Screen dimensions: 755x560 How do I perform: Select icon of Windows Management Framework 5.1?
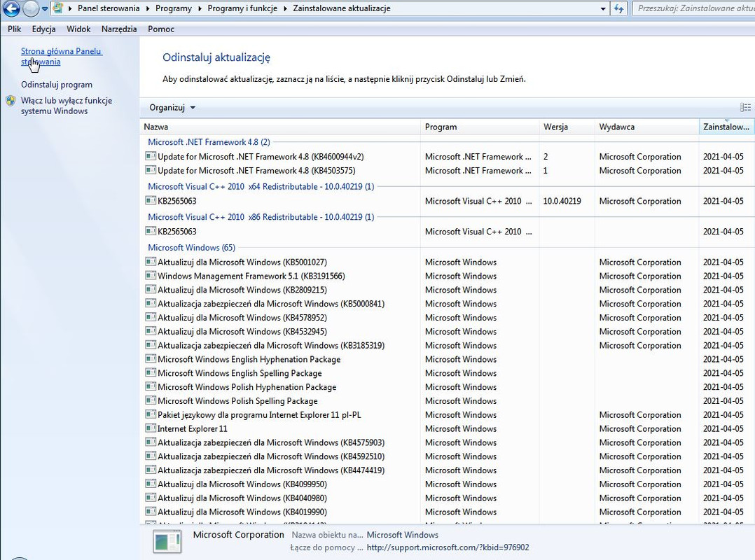click(x=151, y=276)
